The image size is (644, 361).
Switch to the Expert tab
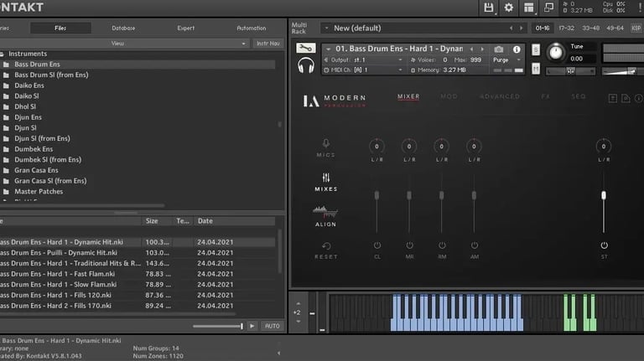185,28
